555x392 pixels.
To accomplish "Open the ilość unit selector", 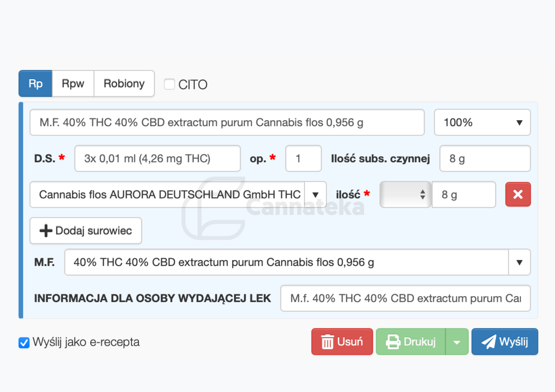I will click(x=405, y=195).
